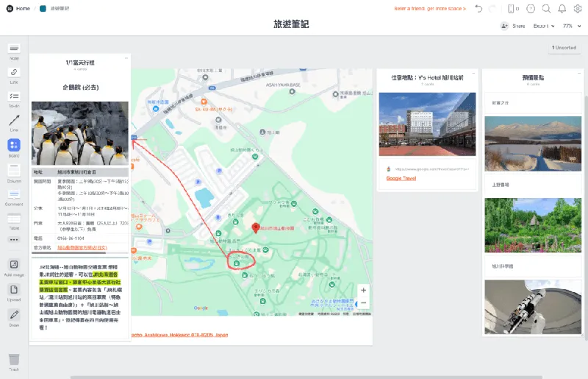
Task: Select the telescope observatory photo
Action: click(x=533, y=307)
